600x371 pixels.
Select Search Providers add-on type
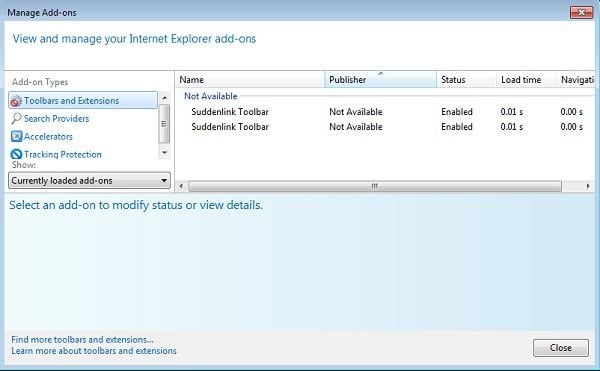point(83,119)
